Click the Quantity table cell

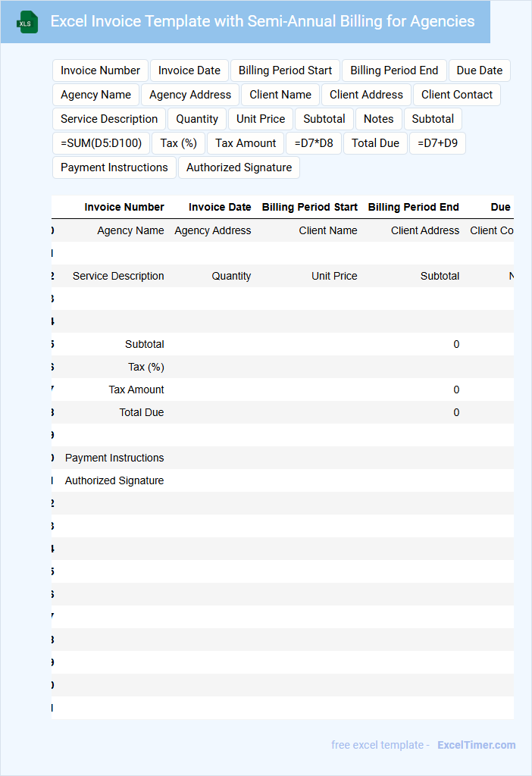(x=231, y=276)
